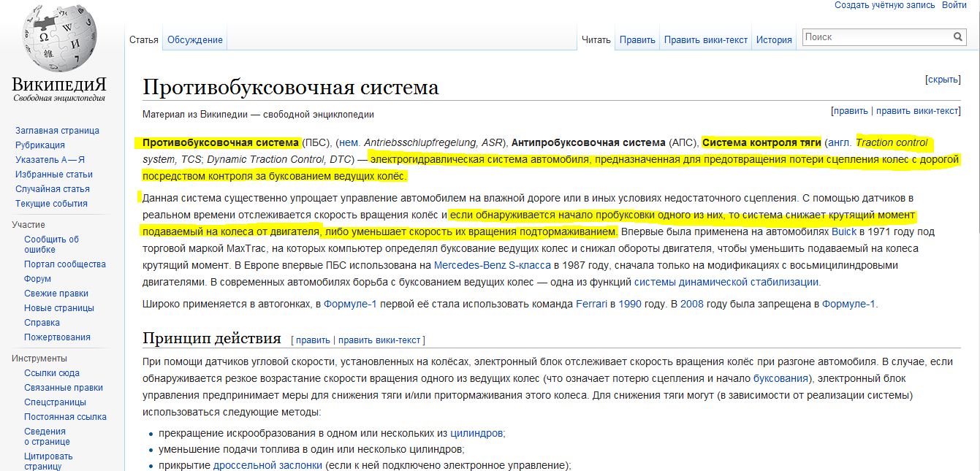Follow the буксования link

click(780, 378)
